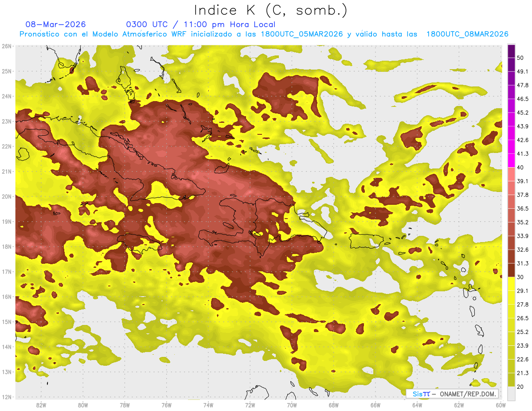Click the '24N' latitude label
Screen dimensions: 532x411
click(7, 96)
